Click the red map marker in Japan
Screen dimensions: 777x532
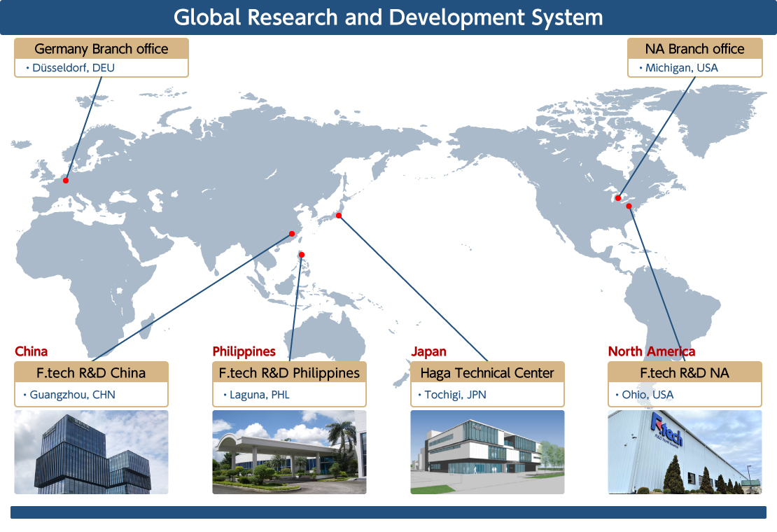pyautogui.click(x=339, y=216)
